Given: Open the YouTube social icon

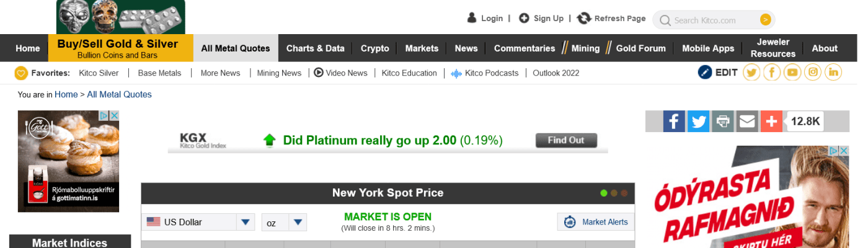Looking at the screenshot, I should pos(792,73).
